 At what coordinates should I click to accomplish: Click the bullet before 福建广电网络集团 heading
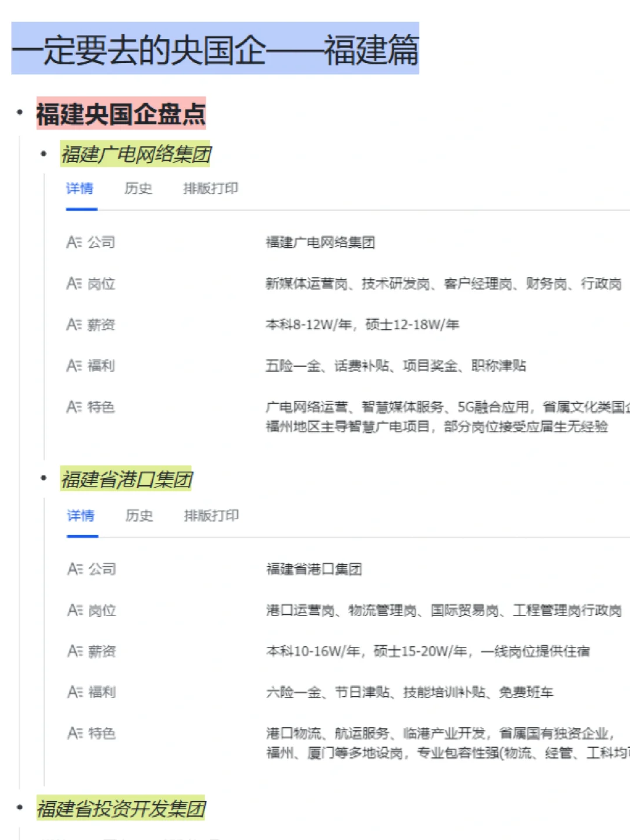43,154
